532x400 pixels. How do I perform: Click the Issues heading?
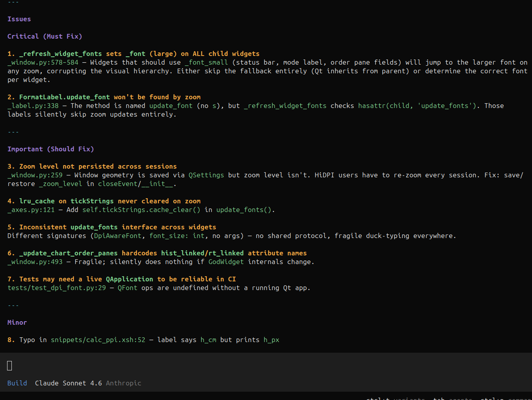pyautogui.click(x=19, y=19)
